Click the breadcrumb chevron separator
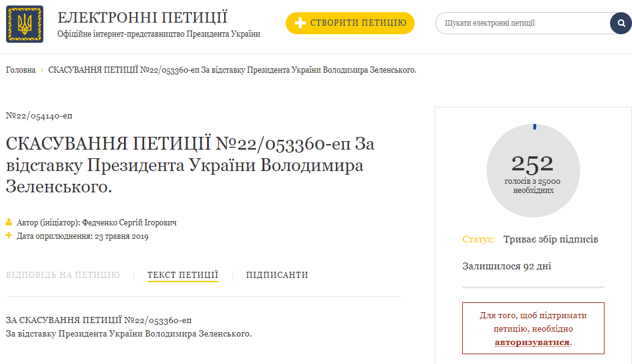The height and width of the screenshot is (364, 632). [42, 70]
